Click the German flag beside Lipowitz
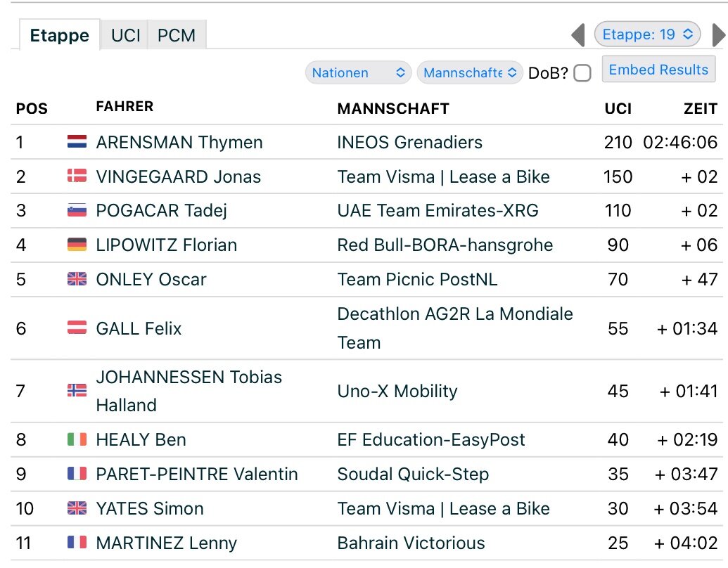728x568 pixels. 77,245
